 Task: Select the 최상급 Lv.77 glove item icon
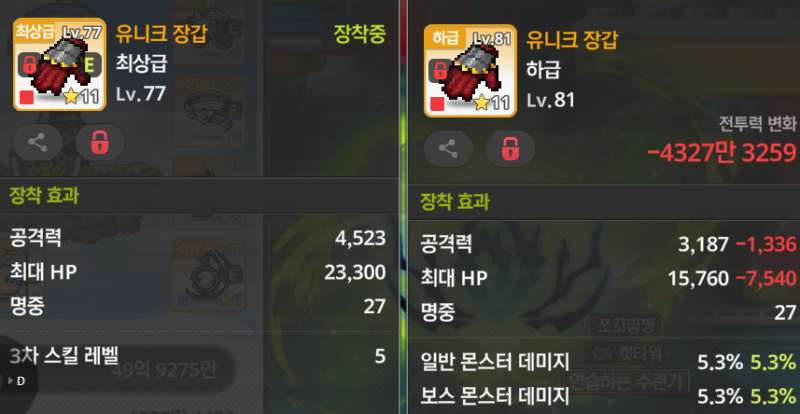(x=59, y=64)
